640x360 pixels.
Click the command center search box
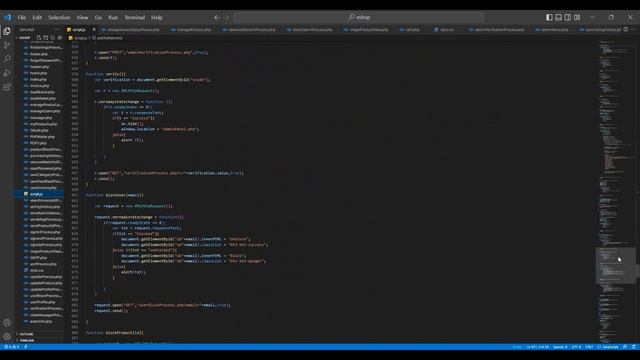(359, 18)
